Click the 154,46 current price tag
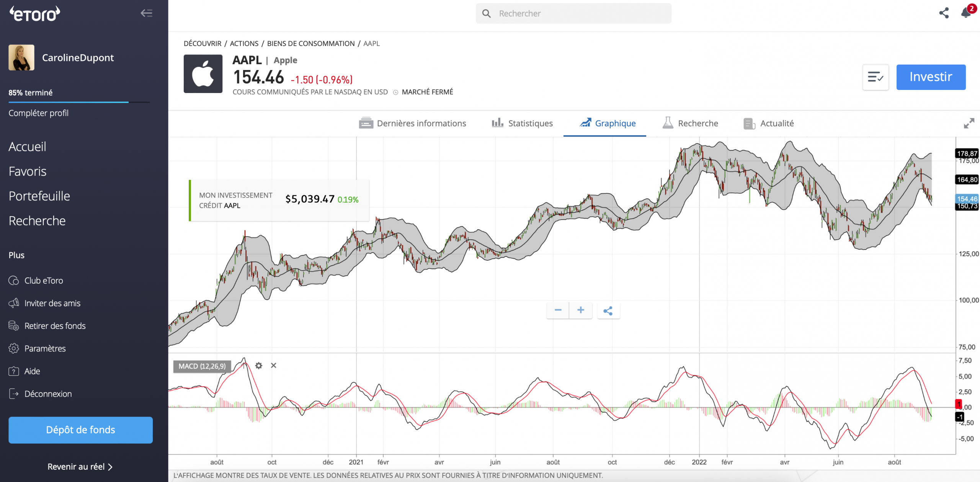Image resolution: width=980 pixels, height=482 pixels. tap(967, 199)
